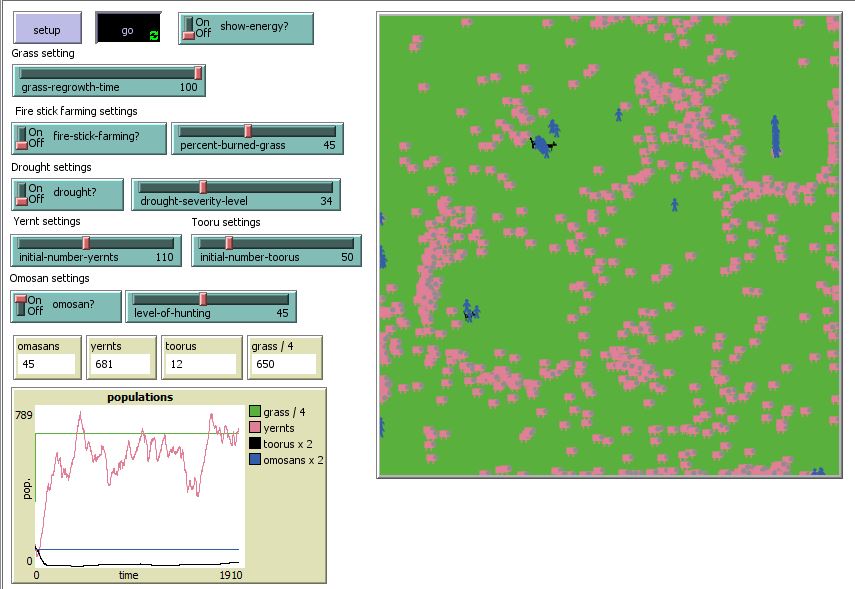Click the Tooru settings label

(226, 223)
